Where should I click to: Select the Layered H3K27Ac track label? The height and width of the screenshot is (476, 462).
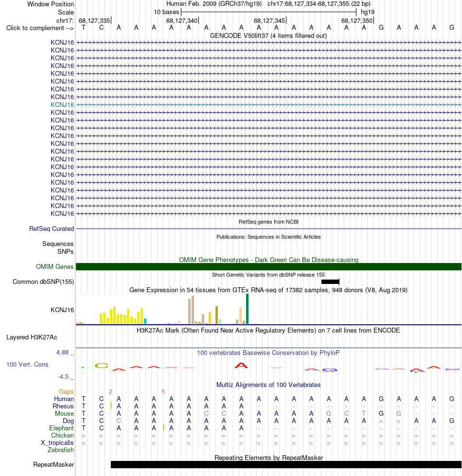[x=32, y=337]
